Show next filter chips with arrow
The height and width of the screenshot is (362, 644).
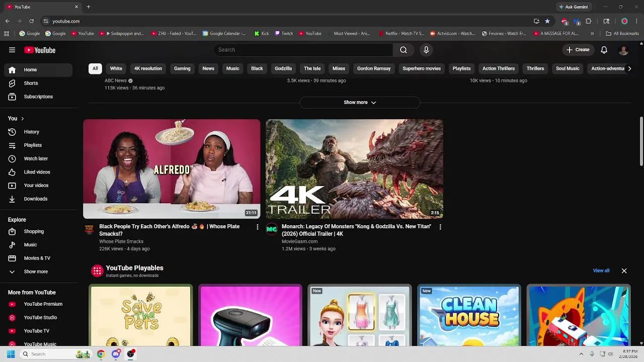point(629,68)
